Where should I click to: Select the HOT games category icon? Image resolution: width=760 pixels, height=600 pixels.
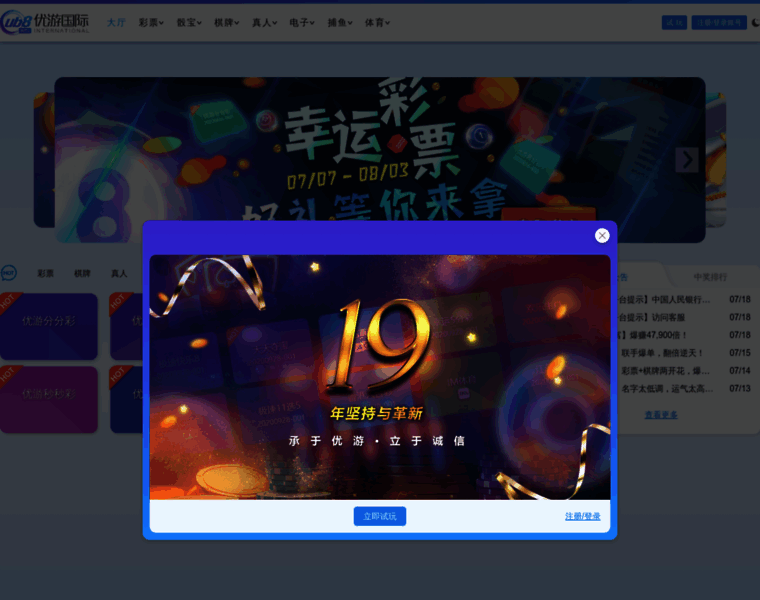[8, 273]
